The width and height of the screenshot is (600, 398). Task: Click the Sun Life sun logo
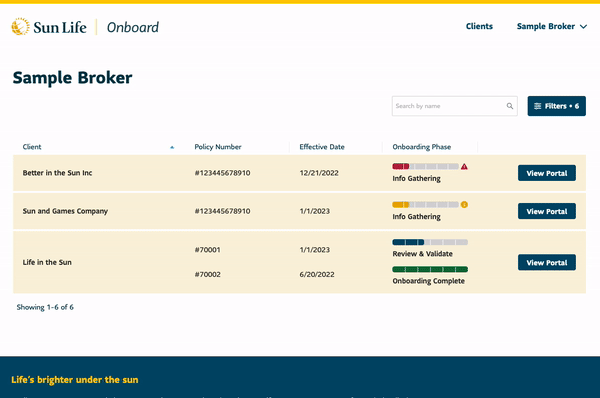20,26
